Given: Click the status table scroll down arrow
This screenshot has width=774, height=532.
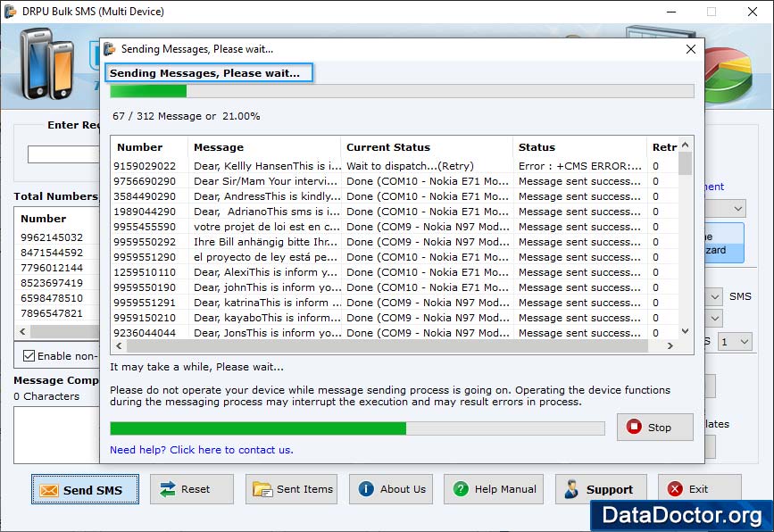Looking at the screenshot, I should tap(685, 331).
